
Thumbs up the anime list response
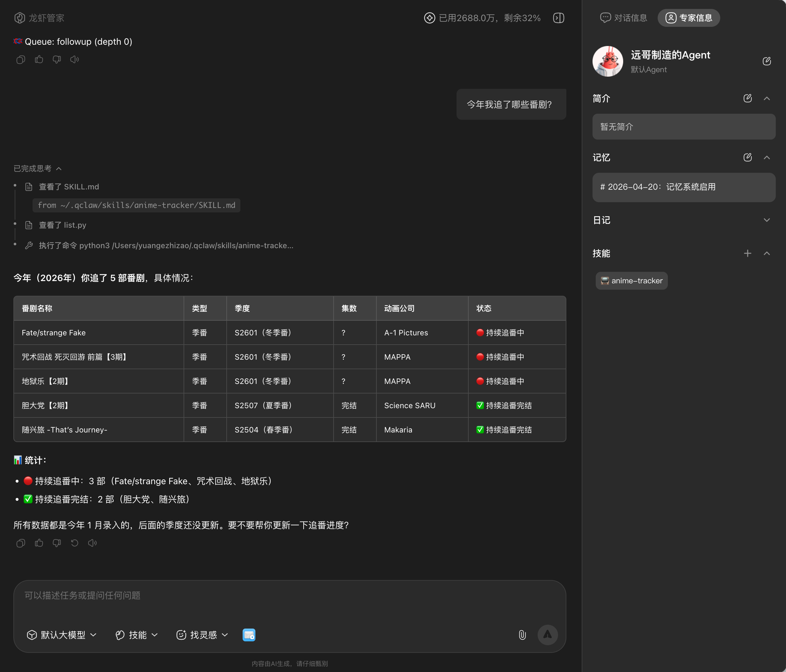pos(39,543)
